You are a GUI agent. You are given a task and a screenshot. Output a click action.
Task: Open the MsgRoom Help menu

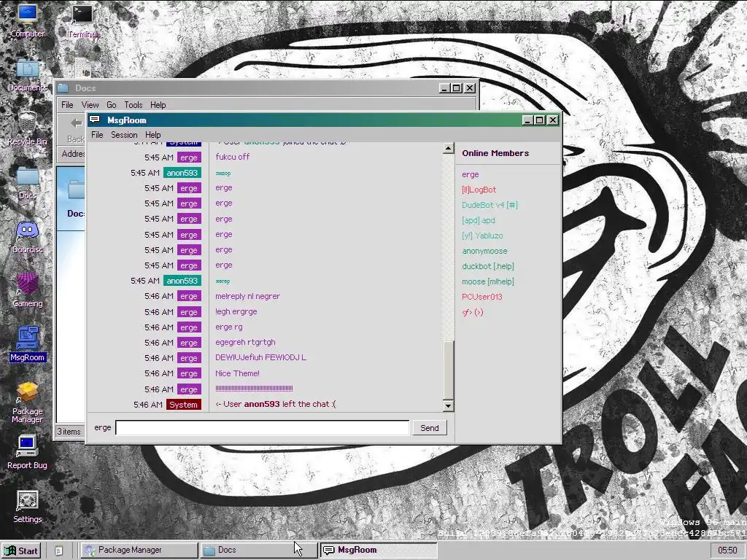[x=153, y=135]
